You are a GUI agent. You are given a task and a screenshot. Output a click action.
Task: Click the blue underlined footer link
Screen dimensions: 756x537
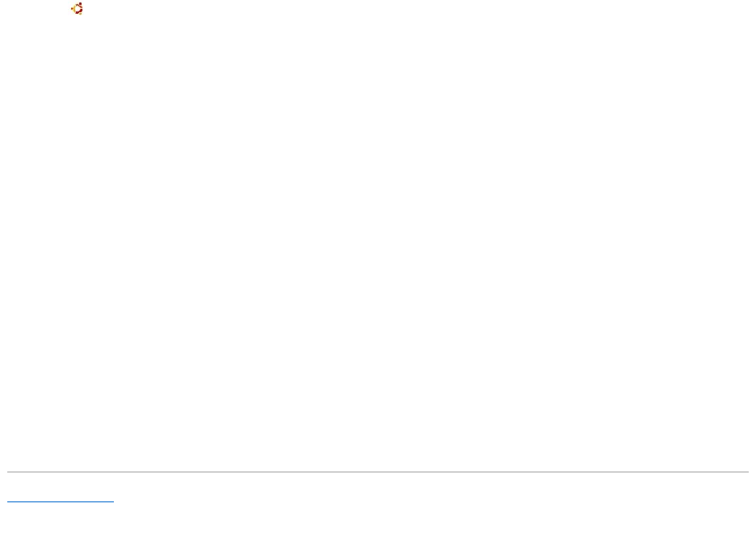(x=61, y=501)
